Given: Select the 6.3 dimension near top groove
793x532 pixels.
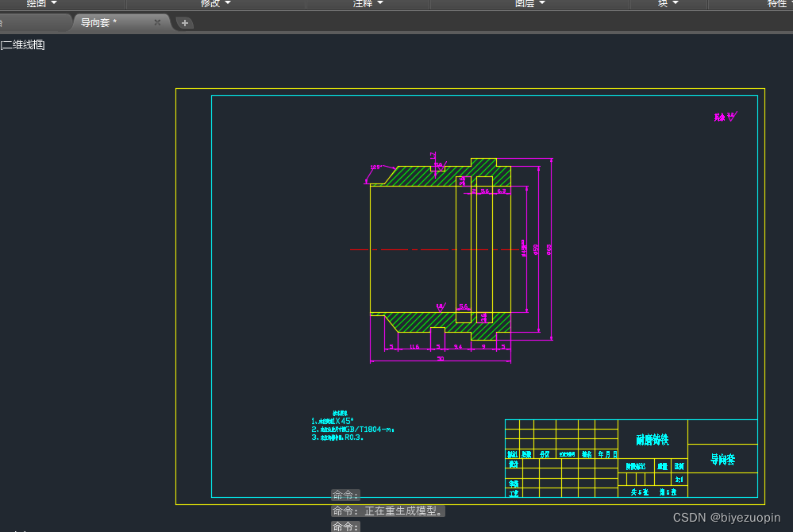Looking at the screenshot, I should click(x=501, y=191).
